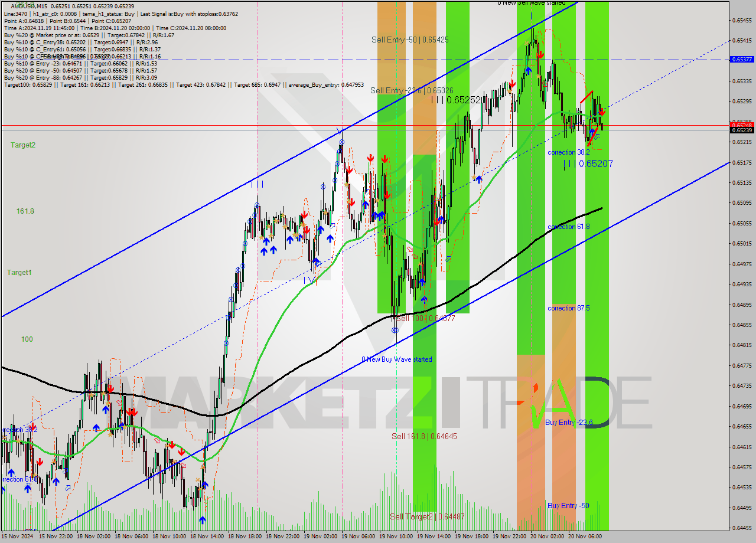Click the 0.65455 price axis label

(x=742, y=20)
